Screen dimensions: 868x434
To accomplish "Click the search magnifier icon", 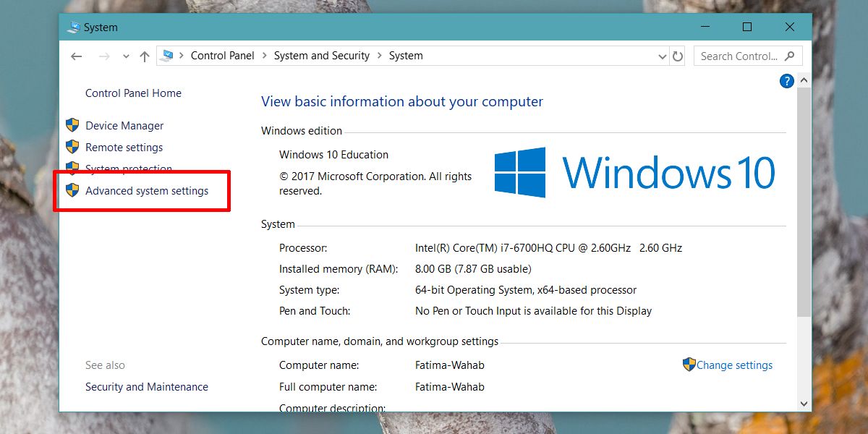I will pyautogui.click(x=789, y=56).
